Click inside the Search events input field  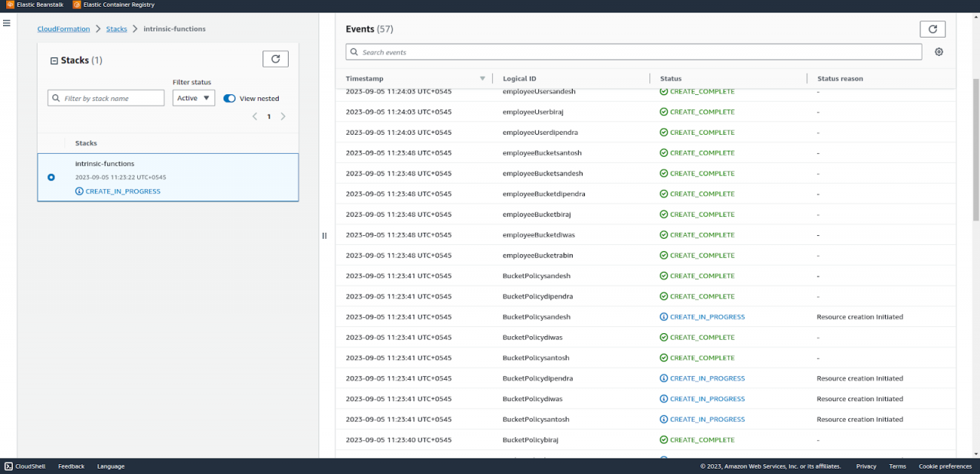pos(536,52)
